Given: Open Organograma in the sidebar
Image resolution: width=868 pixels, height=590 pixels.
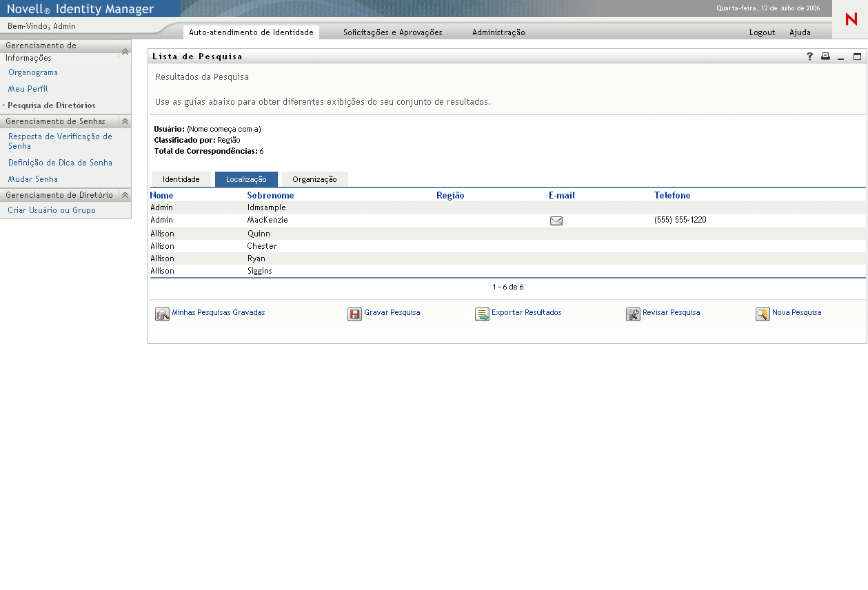Looking at the screenshot, I should pos(33,72).
